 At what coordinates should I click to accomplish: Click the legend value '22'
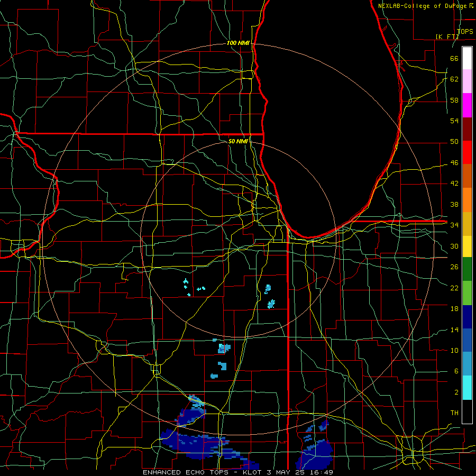click(x=454, y=288)
